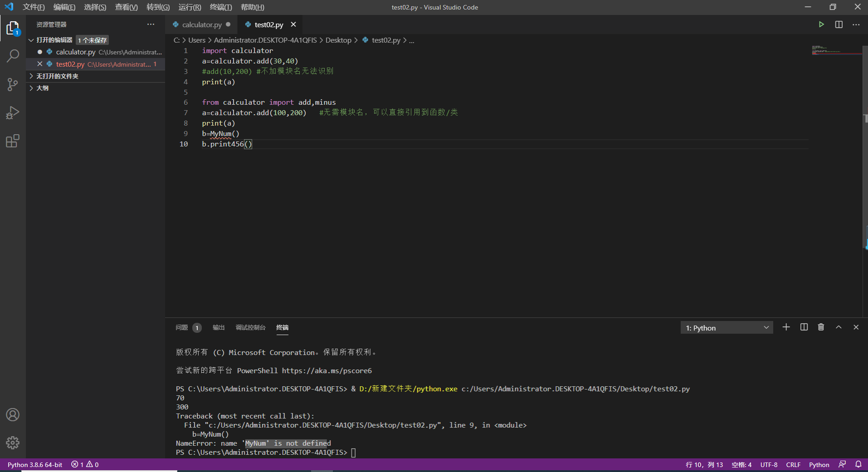Kill terminal with trash icon
This screenshot has width=868, height=472.
pyautogui.click(x=821, y=327)
